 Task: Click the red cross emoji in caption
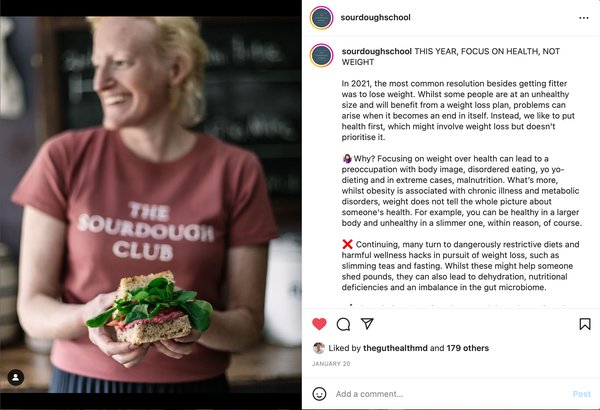(347, 244)
